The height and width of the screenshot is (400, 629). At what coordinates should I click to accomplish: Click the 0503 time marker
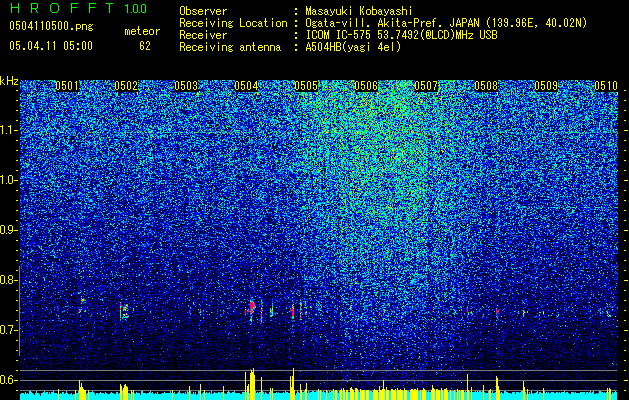click(x=186, y=86)
